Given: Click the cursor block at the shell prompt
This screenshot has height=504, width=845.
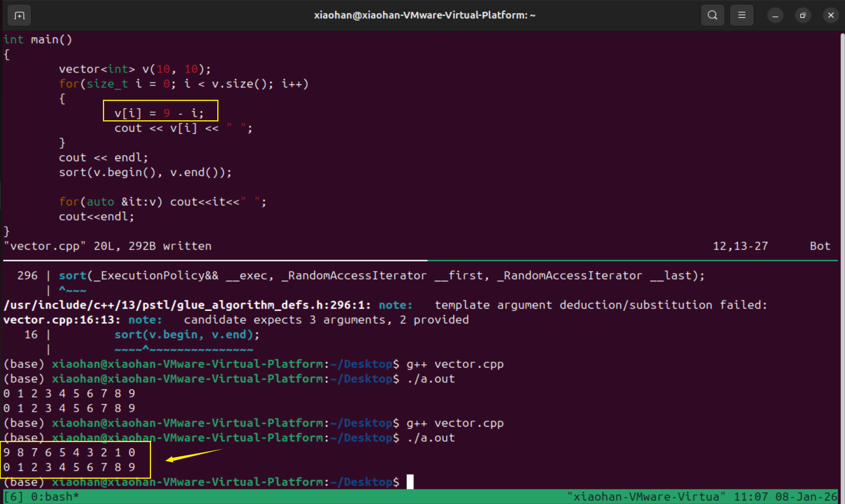Looking at the screenshot, I should 410,482.
